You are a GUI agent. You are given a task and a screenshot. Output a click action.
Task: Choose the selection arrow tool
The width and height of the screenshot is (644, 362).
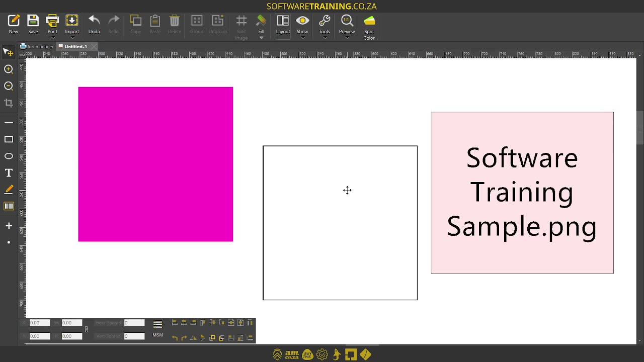(x=9, y=52)
